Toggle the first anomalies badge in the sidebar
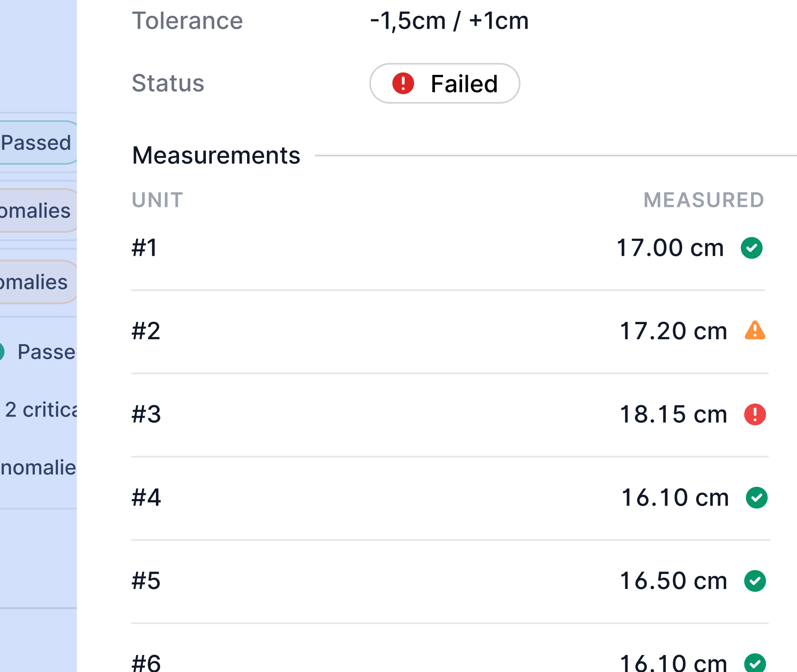 [34, 210]
